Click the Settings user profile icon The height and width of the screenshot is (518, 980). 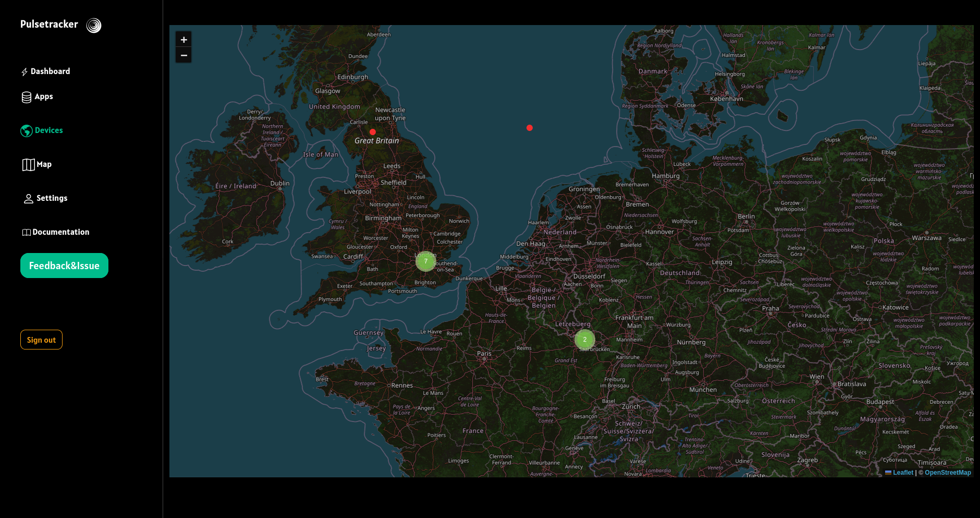[29, 199]
